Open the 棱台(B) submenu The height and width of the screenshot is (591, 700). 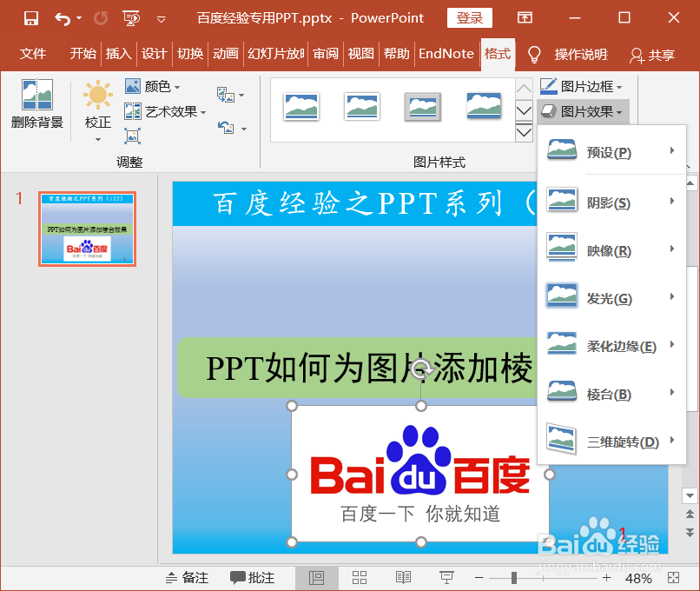(x=611, y=393)
